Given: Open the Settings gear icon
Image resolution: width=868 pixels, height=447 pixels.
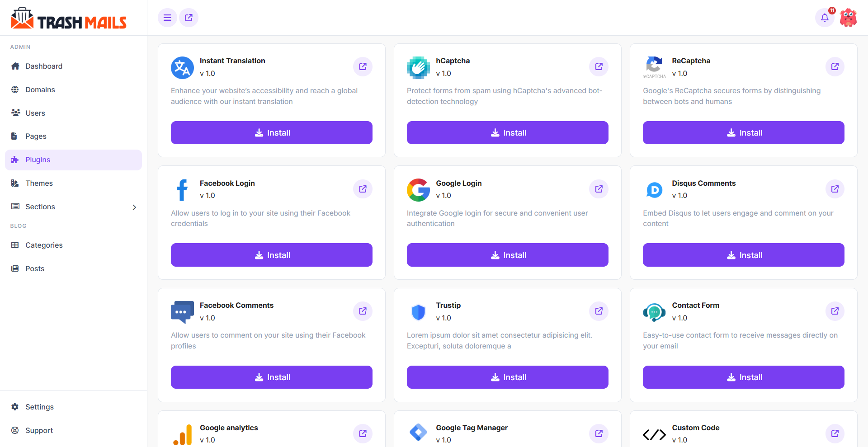Looking at the screenshot, I should (15, 407).
